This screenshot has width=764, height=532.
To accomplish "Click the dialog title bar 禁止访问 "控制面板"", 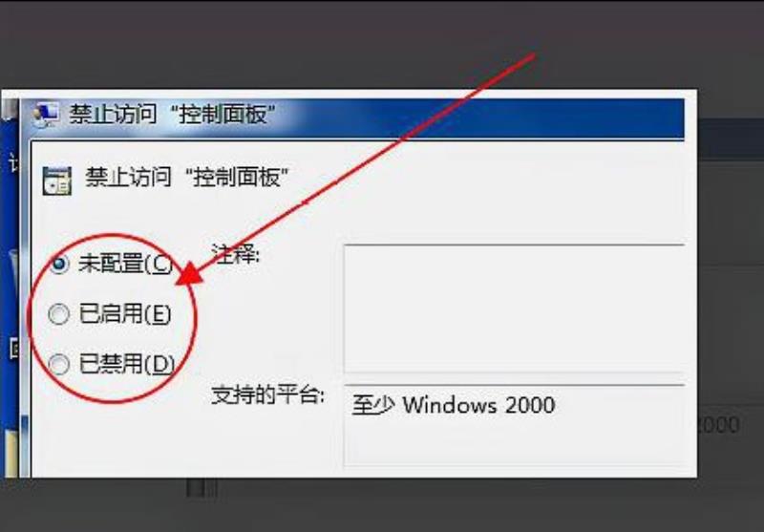I will [351, 117].
